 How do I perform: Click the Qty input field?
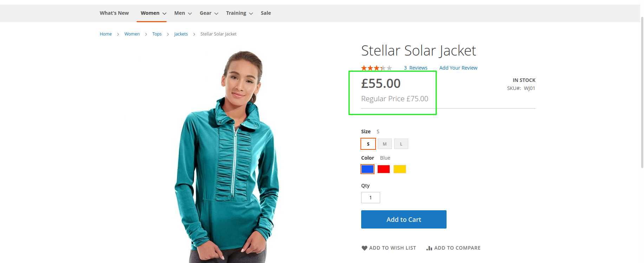coord(371,198)
